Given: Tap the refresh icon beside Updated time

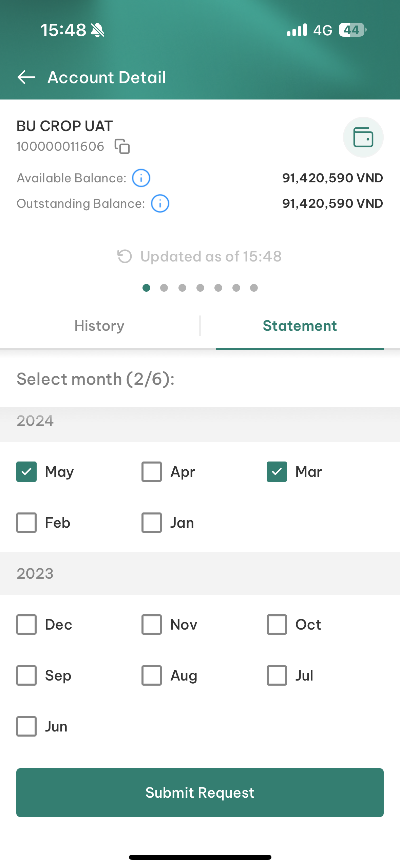Looking at the screenshot, I should 125,256.
